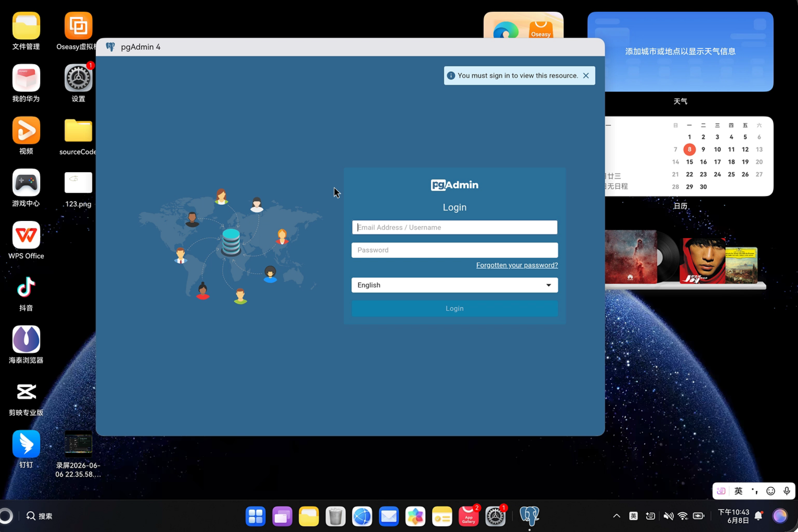
Task: Toggle the 英 input method in the system tray
Action: pyautogui.click(x=633, y=516)
